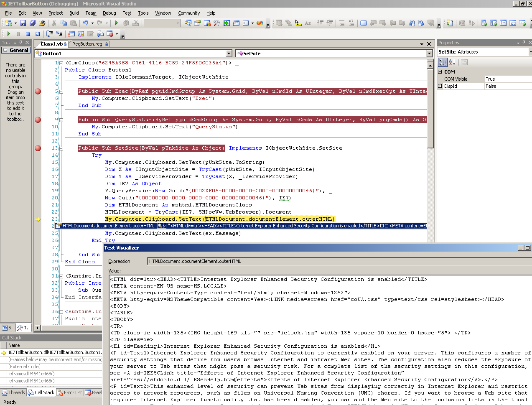532x405 pixels.
Task: Click the Save Class1.vb toolbar icon
Action: (23, 23)
